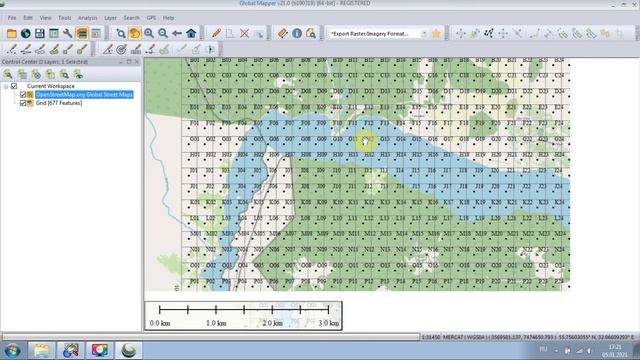This screenshot has width=640, height=360.
Task: Click the Search features magnifier-on-page icon
Action: 311,33
